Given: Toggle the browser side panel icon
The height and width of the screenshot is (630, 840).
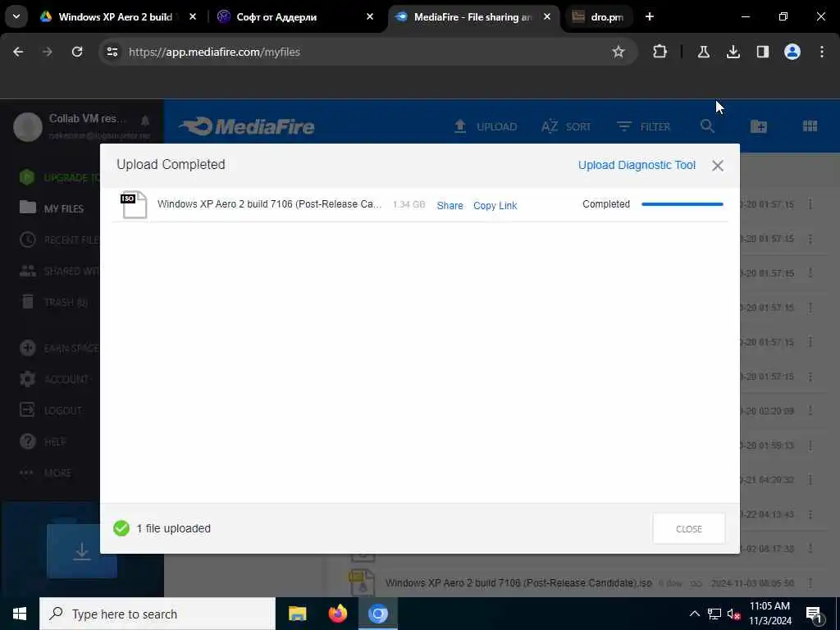Looking at the screenshot, I should (763, 52).
